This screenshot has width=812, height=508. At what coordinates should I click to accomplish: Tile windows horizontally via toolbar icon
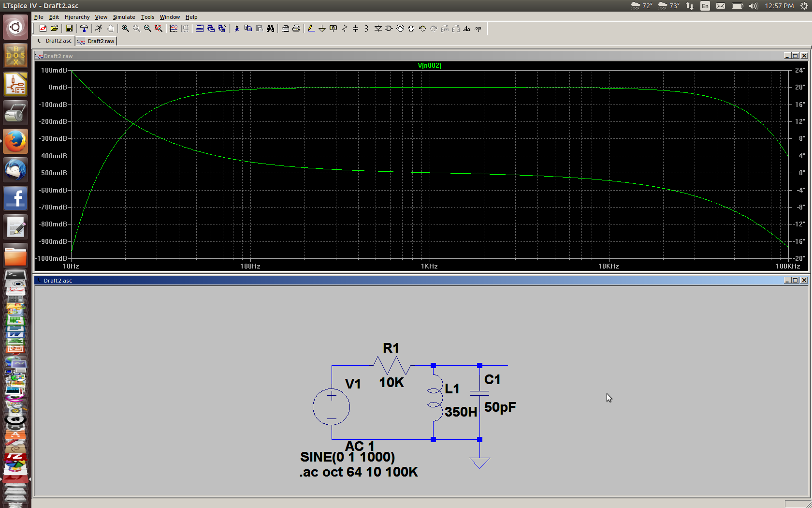tap(199, 29)
